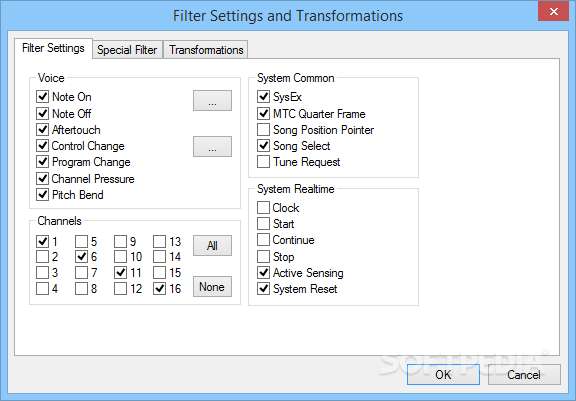
Task: Confirm settings with OK
Action: [443, 375]
